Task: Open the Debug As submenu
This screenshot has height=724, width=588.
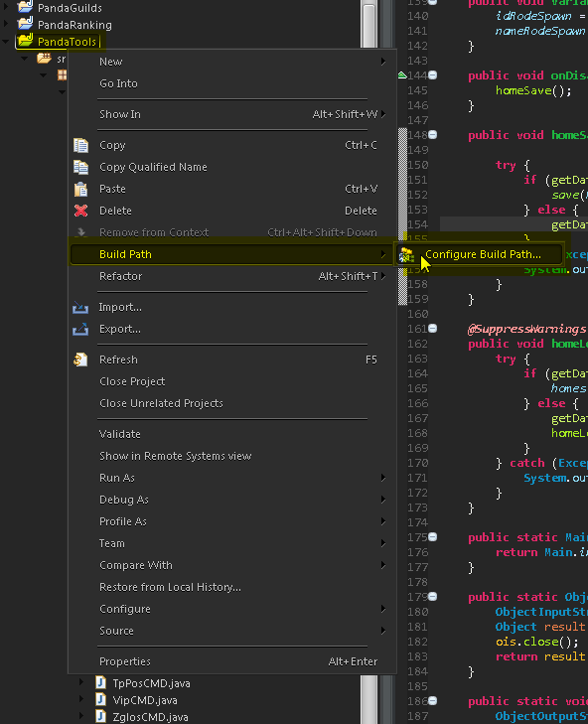Action: pyautogui.click(x=232, y=500)
